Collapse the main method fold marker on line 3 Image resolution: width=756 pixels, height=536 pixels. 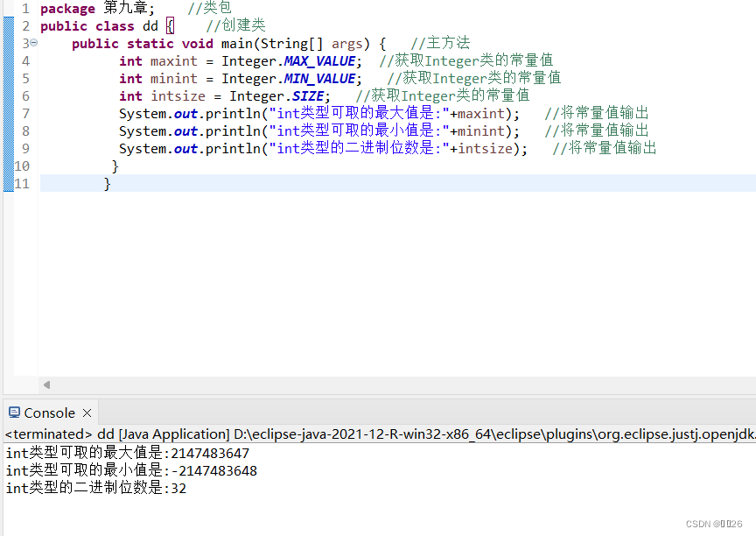[34, 43]
